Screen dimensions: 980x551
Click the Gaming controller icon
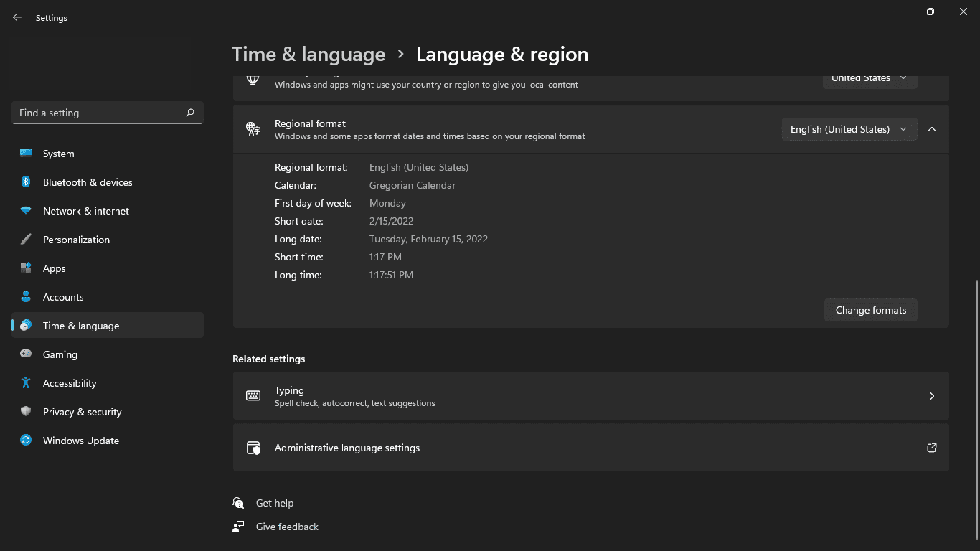[x=26, y=354]
